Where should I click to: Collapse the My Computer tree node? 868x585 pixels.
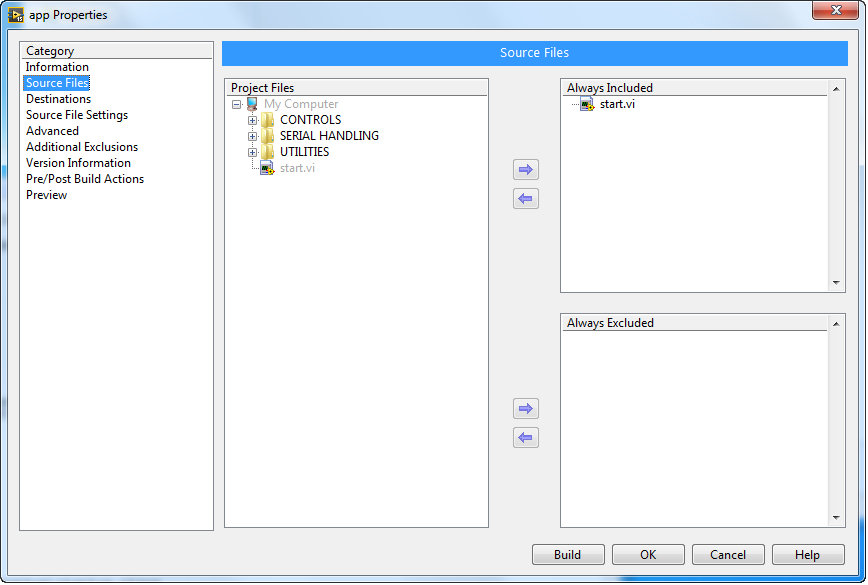click(x=236, y=104)
